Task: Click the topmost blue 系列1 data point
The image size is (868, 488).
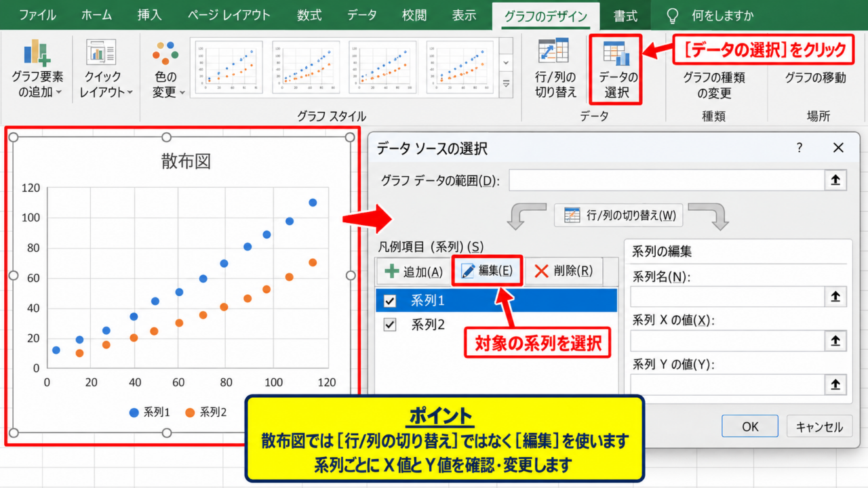Action: tap(313, 203)
